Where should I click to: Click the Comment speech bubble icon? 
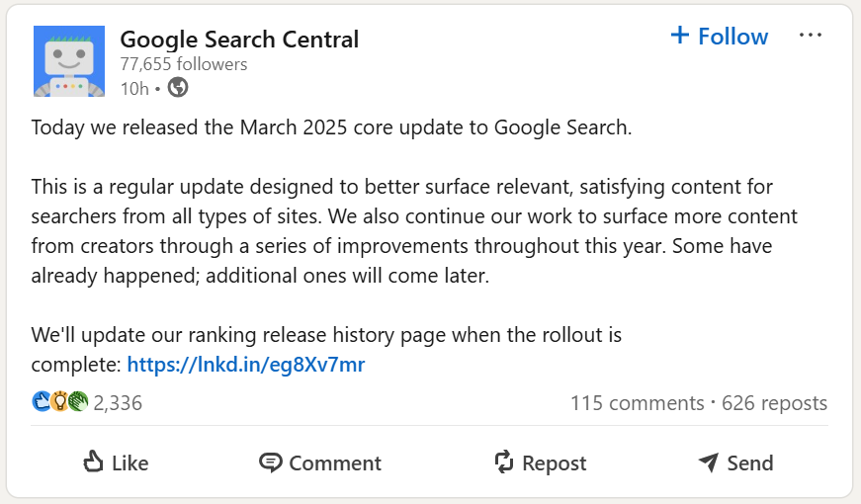coord(270,462)
